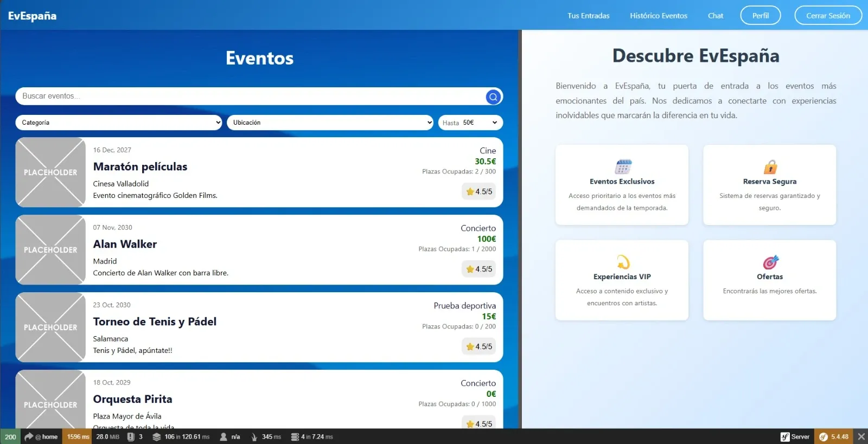The image size is (868, 444).
Task: Open the Alan Walker event placeholder thumbnail
Action: click(50, 250)
